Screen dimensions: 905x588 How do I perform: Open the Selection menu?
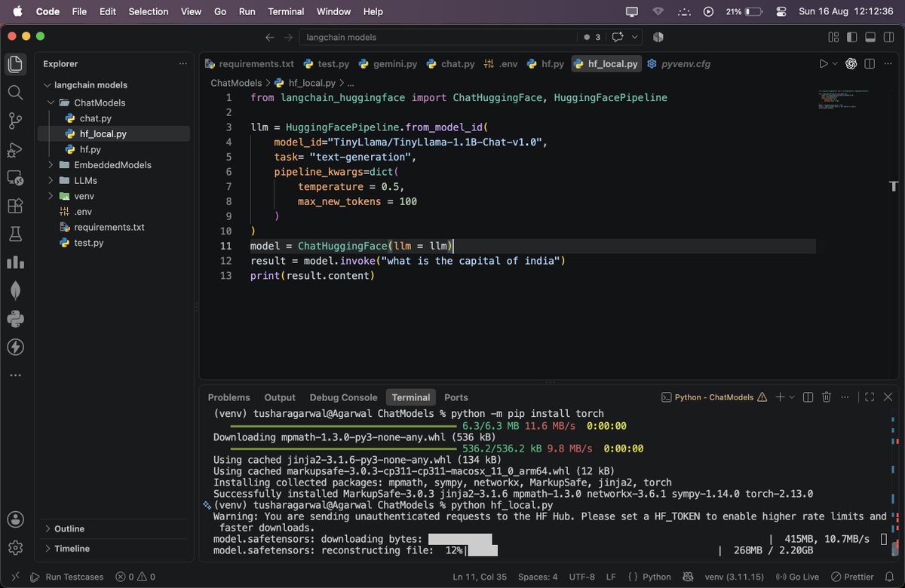[x=149, y=12]
